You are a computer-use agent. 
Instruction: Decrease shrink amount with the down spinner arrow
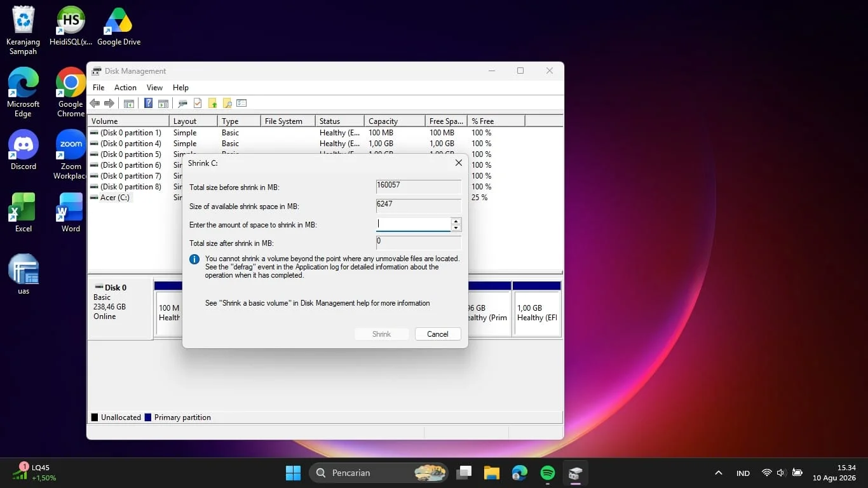point(456,227)
